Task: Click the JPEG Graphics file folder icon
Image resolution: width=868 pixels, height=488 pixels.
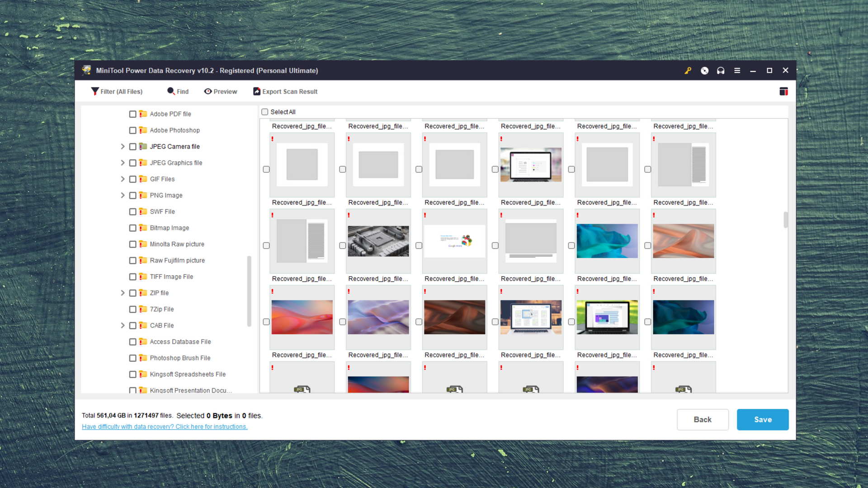Action: tap(143, 163)
